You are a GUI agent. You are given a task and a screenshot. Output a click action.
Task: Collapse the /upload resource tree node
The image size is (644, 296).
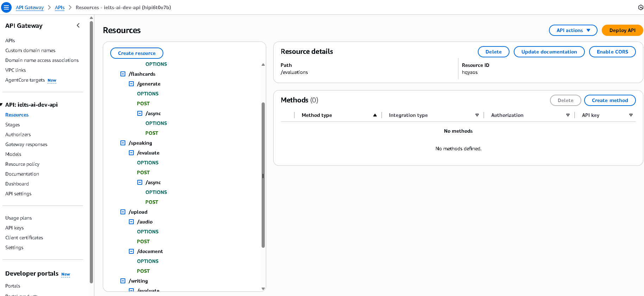tap(123, 212)
